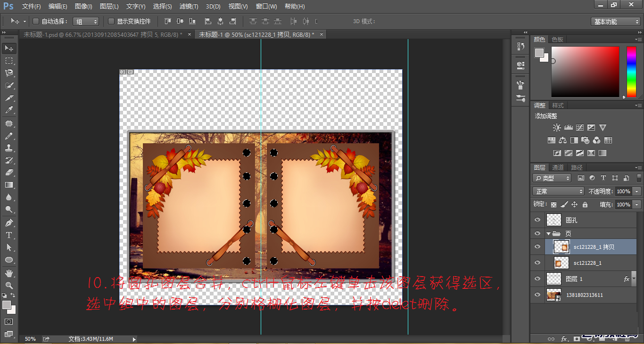This screenshot has width=644, height=344.
Task: Add a Curves adjustment
Action: (580, 128)
